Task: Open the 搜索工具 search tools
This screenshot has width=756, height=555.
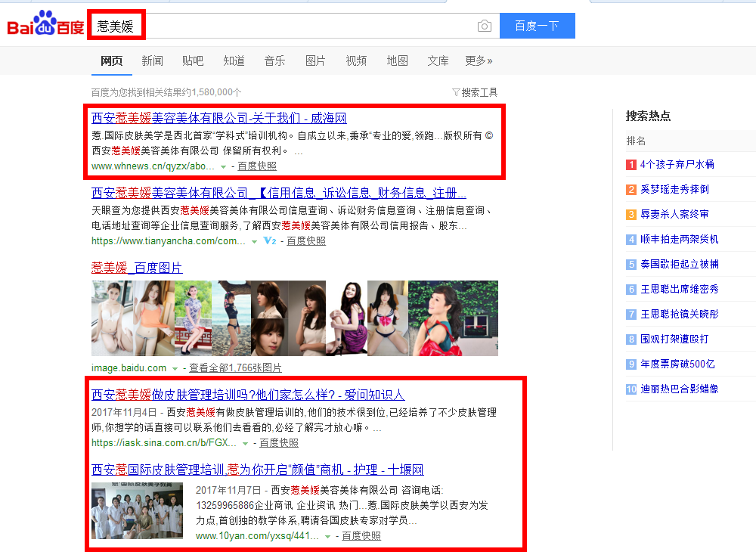Action: click(x=479, y=92)
